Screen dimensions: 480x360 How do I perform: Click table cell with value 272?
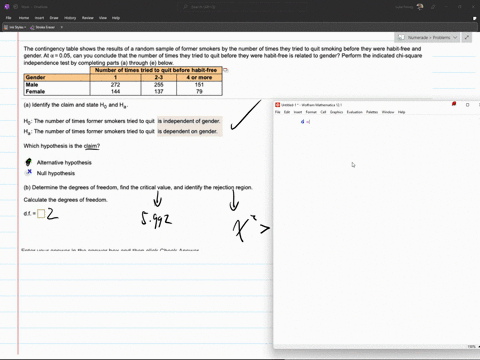pyautogui.click(x=115, y=85)
